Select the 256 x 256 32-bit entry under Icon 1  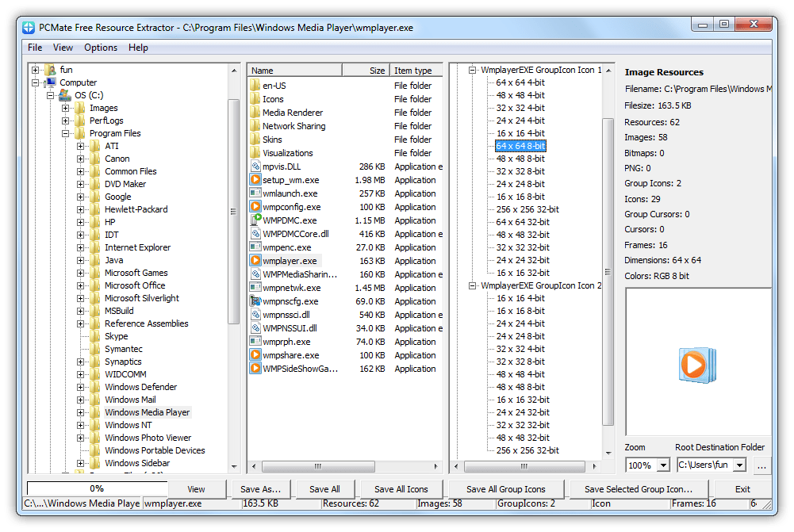527,209
